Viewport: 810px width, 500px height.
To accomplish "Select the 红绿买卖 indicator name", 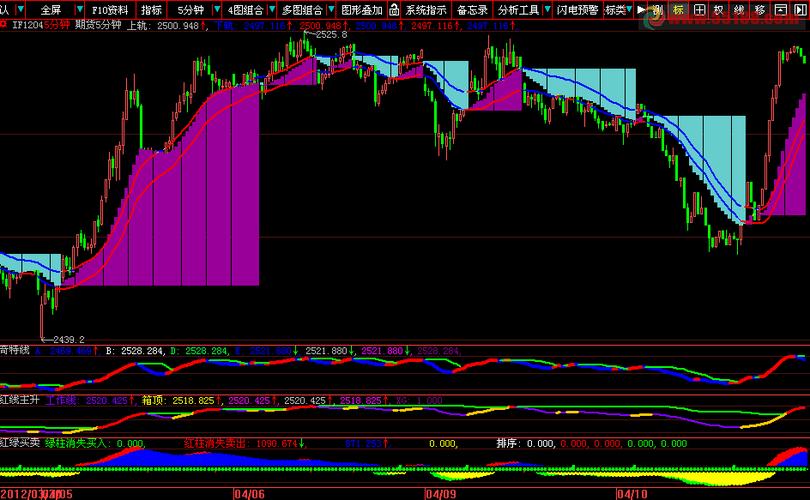I will [x=20, y=443].
